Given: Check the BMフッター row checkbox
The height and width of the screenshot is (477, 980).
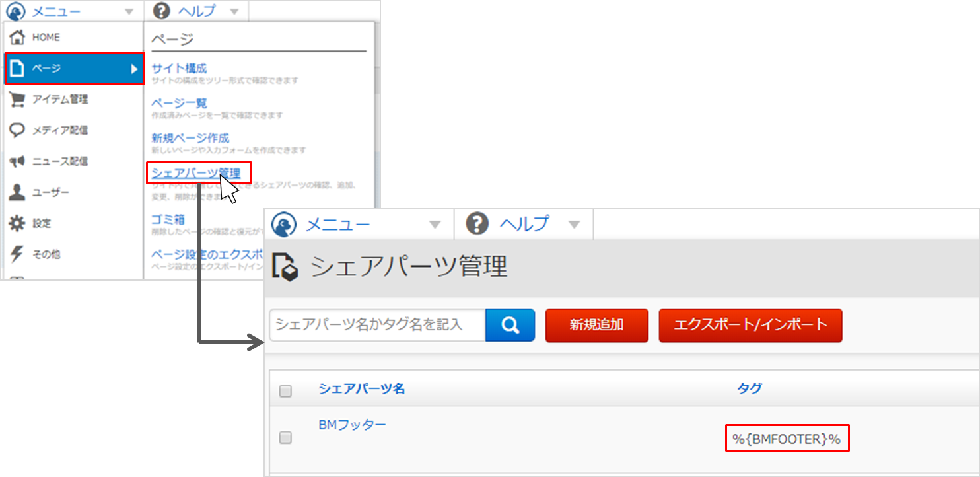Looking at the screenshot, I should [285, 437].
